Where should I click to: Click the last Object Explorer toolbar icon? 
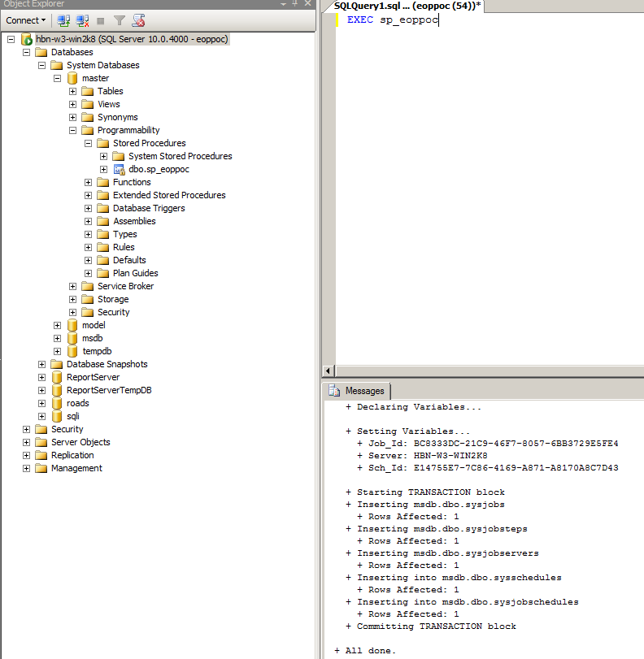138,20
